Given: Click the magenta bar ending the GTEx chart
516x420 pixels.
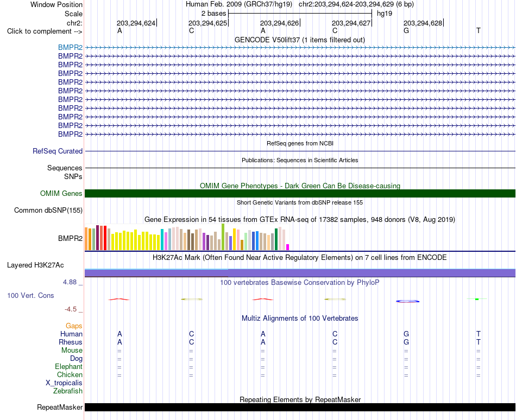Looking at the screenshot, I should pyautogui.click(x=288, y=247).
